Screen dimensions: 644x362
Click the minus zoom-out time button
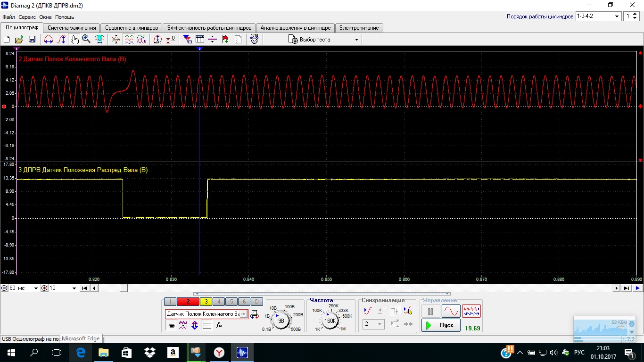(x=4, y=288)
